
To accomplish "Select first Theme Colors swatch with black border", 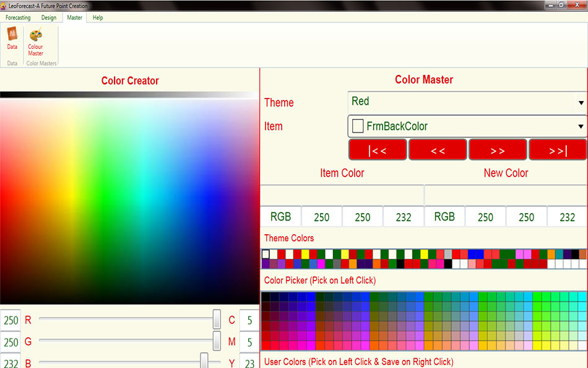I will pos(266,254).
